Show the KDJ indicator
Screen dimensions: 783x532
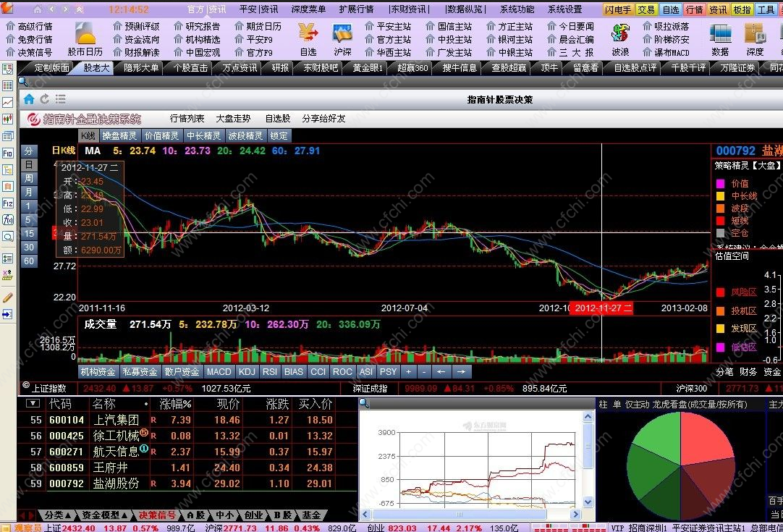coord(247,371)
